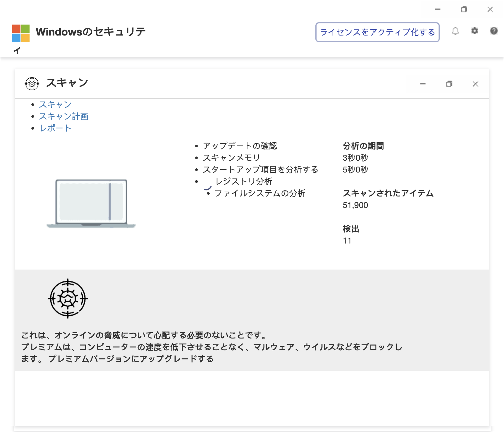The height and width of the screenshot is (432, 504).
Task: Click the スキャンされたアイテム count 51,900
Action: tap(355, 205)
